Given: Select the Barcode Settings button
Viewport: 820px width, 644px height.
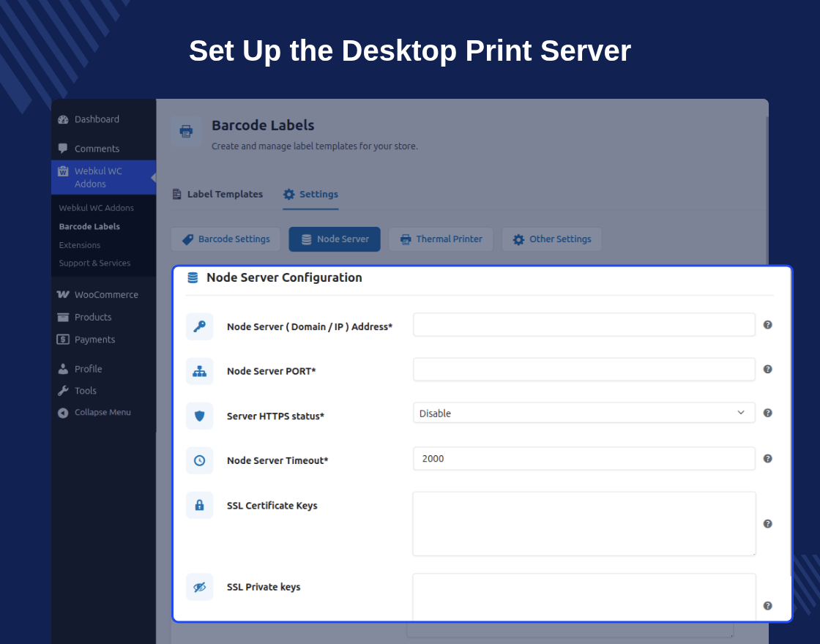Looking at the screenshot, I should 226,239.
